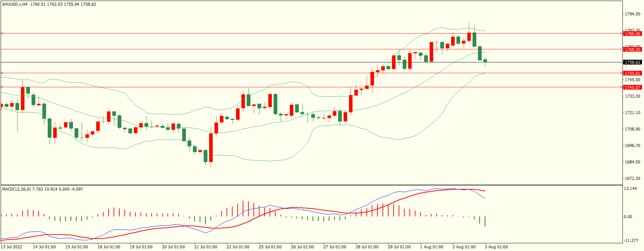Viewport: 644px width, 251px height.
Task: Click the 13 Jul 2022 date label
Action: [11, 247]
